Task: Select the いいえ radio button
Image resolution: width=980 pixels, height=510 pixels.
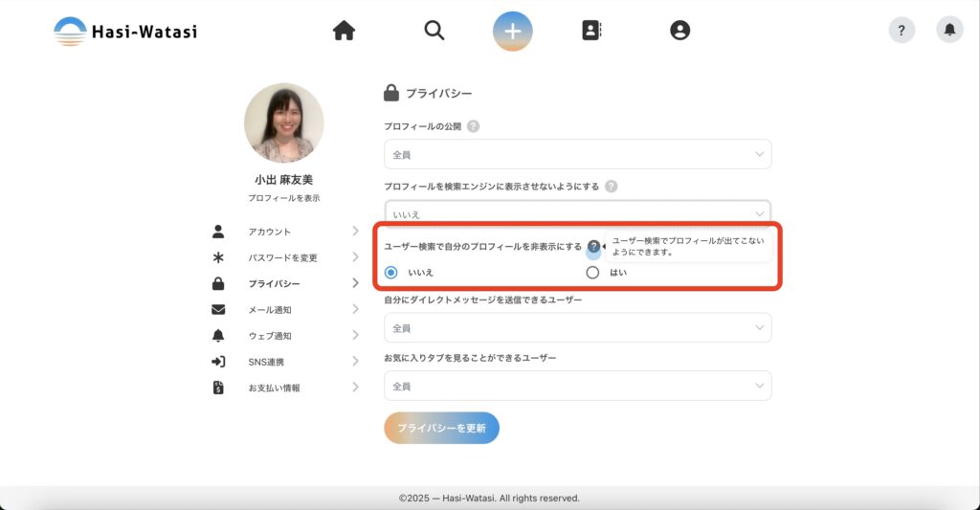Action: click(x=390, y=273)
